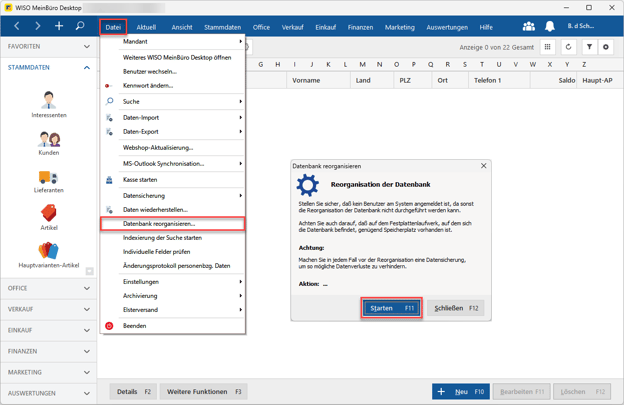Click the refresh list icon
Viewport: 624px width, 405px height.
tap(568, 47)
